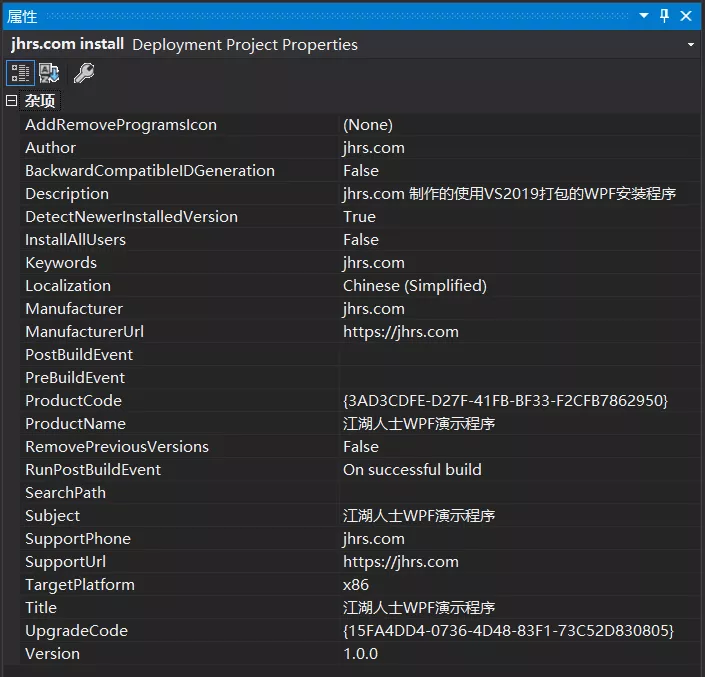Edit Title 江湖人士WPF演示程序 value
705x677 pixels.
click(419, 607)
